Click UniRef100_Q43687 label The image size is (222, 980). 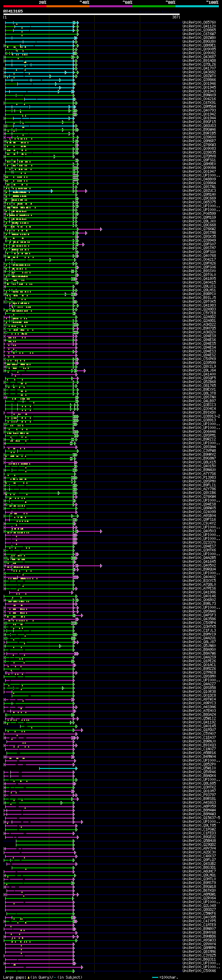tap(199, 57)
